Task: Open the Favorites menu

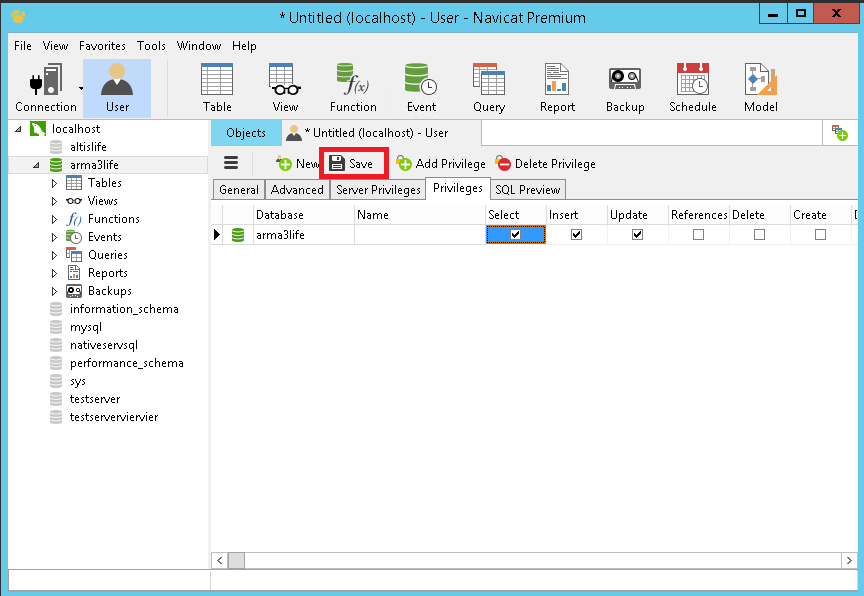Action: (102, 46)
